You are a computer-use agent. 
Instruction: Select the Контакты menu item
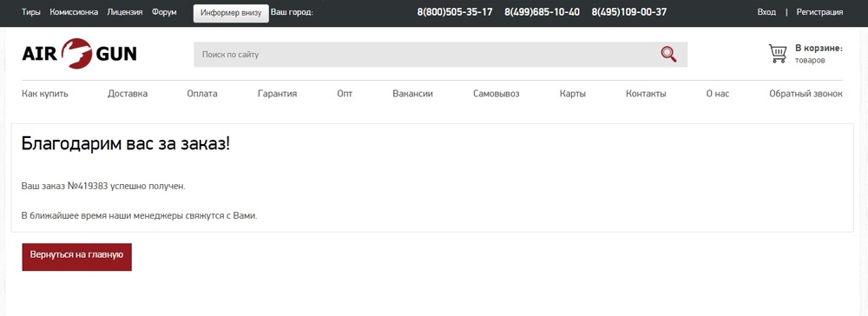click(646, 94)
